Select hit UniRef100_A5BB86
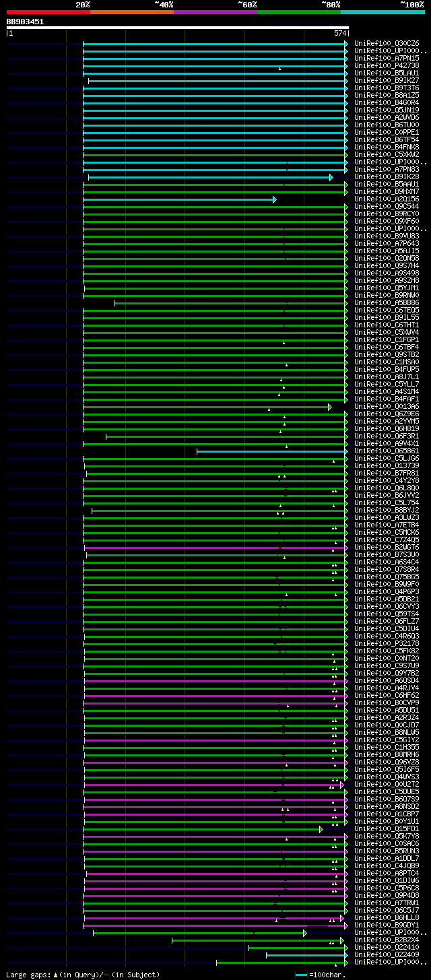Screen dimensions: 431x980 point(387,302)
